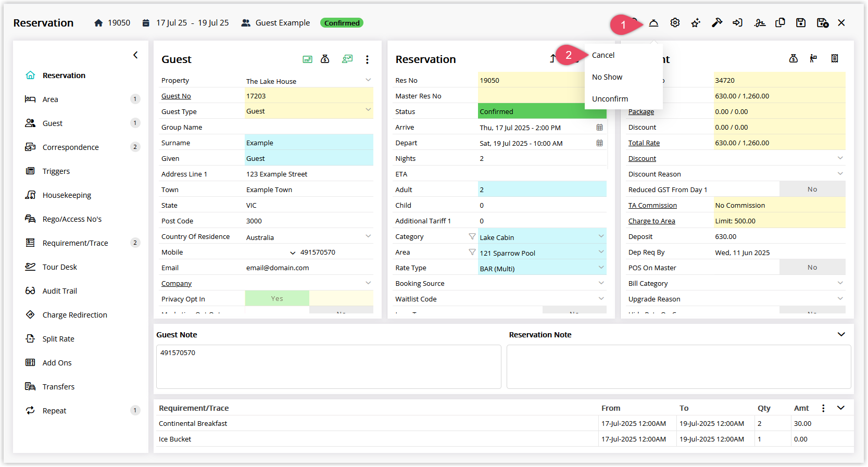Click the receipt icon in Account panel
The height and width of the screenshot is (467, 868).
[x=835, y=58]
